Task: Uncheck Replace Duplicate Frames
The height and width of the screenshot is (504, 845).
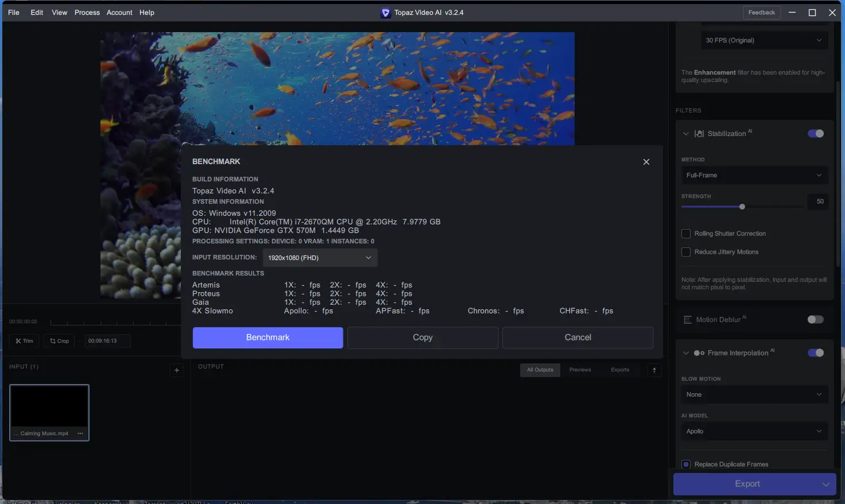Action: [685, 464]
